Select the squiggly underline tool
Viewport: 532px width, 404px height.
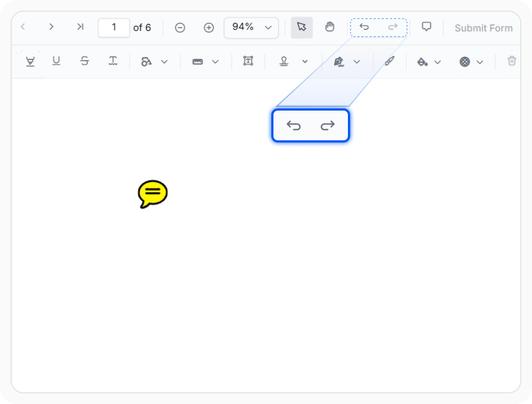[113, 61]
